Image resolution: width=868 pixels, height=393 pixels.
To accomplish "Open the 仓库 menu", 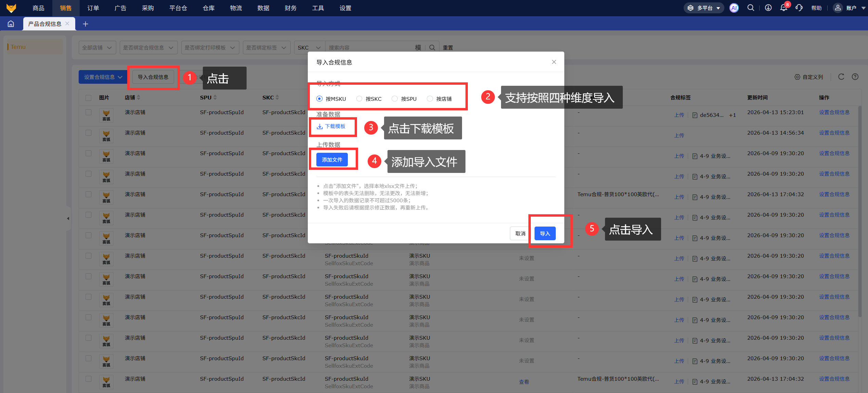I will [209, 8].
